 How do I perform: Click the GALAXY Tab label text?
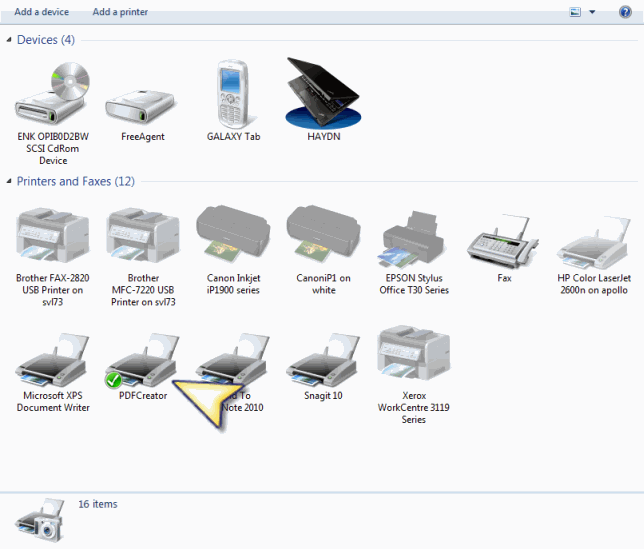pyautogui.click(x=233, y=136)
